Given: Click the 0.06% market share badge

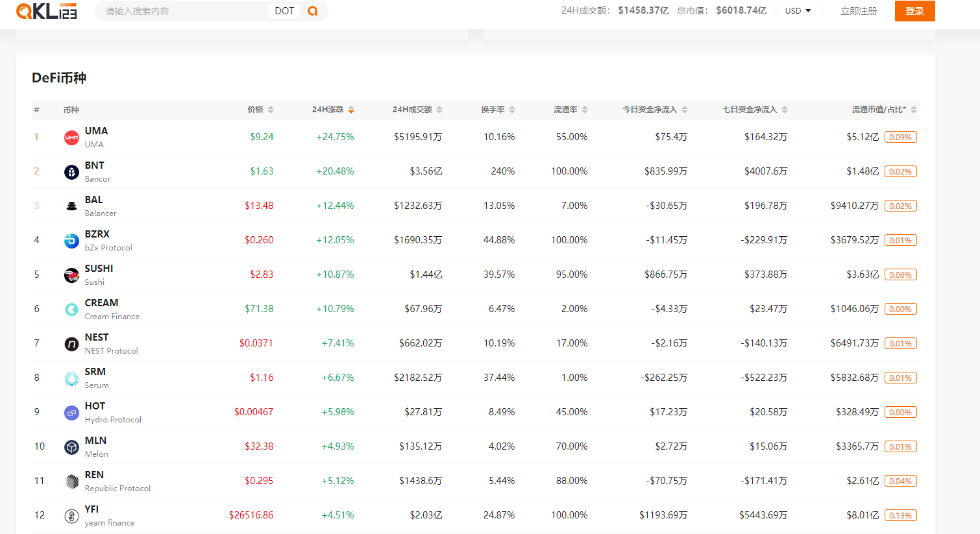Looking at the screenshot, I should click(x=901, y=274).
